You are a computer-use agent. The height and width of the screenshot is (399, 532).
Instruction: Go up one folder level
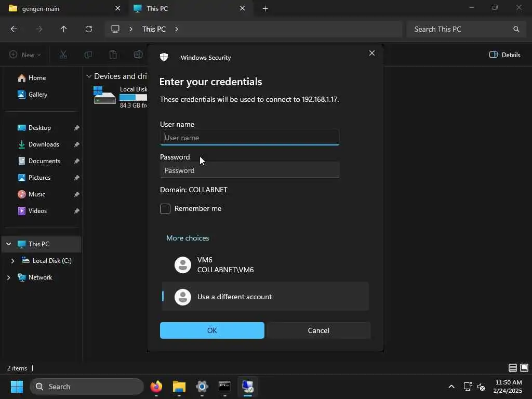pos(64,29)
